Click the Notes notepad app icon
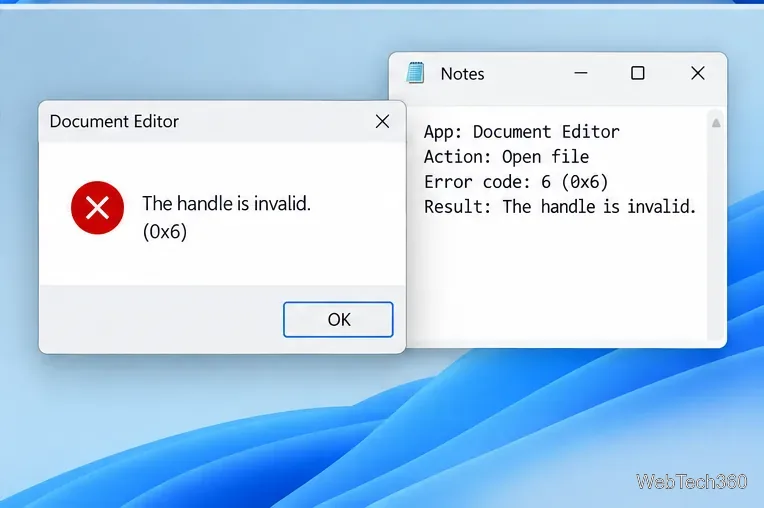Screen dimensions: 764x508 [416, 73]
